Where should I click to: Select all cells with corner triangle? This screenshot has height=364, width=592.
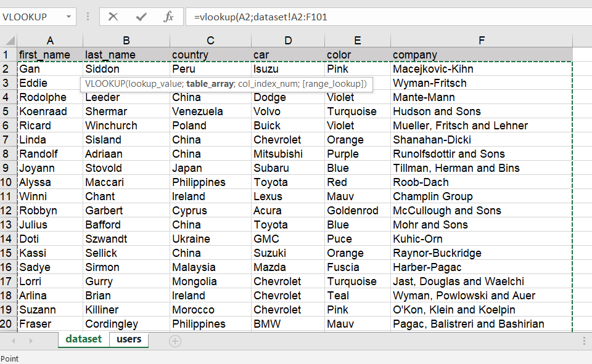tap(9, 40)
